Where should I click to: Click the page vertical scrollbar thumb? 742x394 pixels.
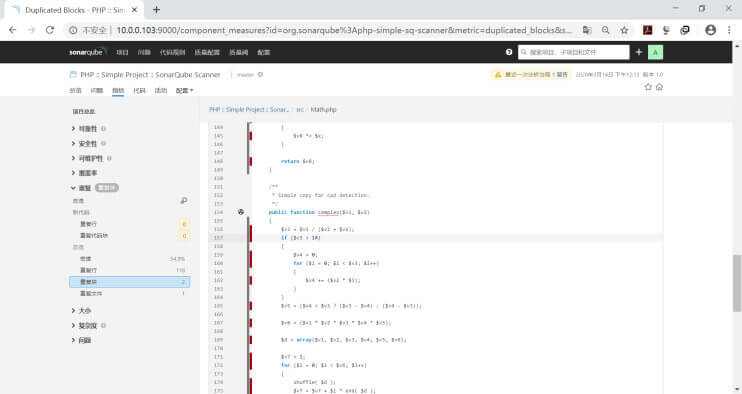click(x=736, y=283)
